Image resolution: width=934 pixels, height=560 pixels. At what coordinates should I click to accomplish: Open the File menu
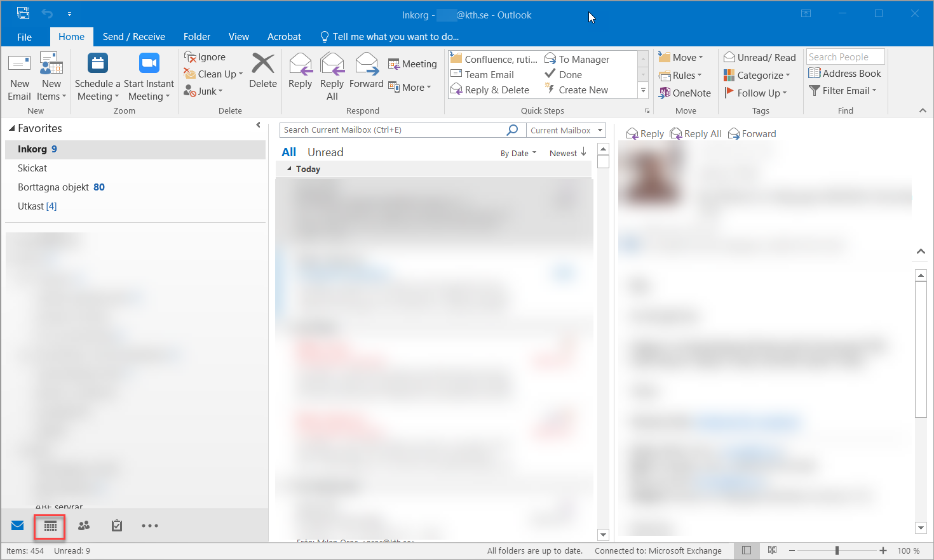coord(24,37)
